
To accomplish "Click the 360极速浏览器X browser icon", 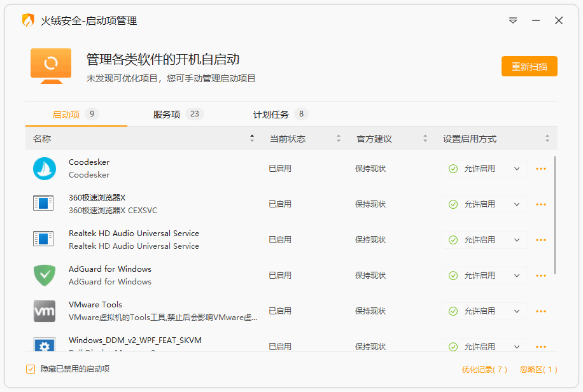I will tap(44, 204).
